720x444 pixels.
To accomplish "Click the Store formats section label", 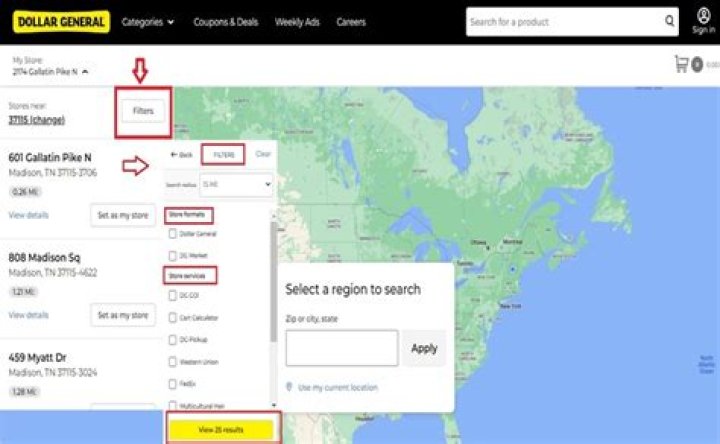I will [x=186, y=214].
